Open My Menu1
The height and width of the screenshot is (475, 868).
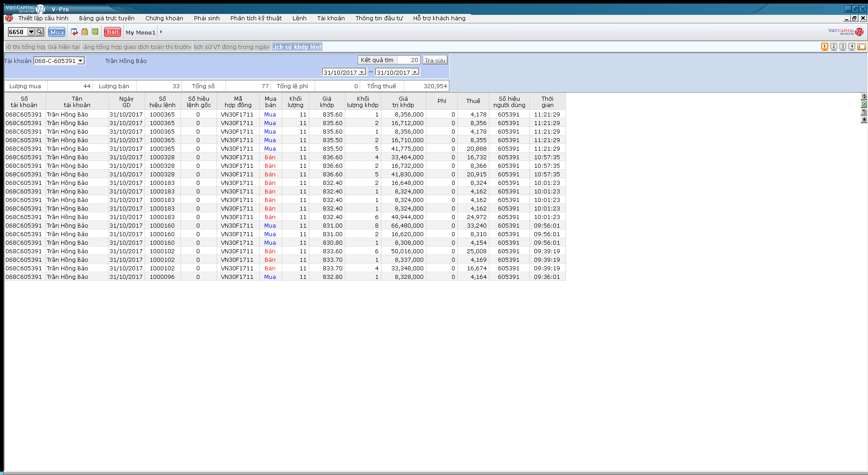coord(140,32)
